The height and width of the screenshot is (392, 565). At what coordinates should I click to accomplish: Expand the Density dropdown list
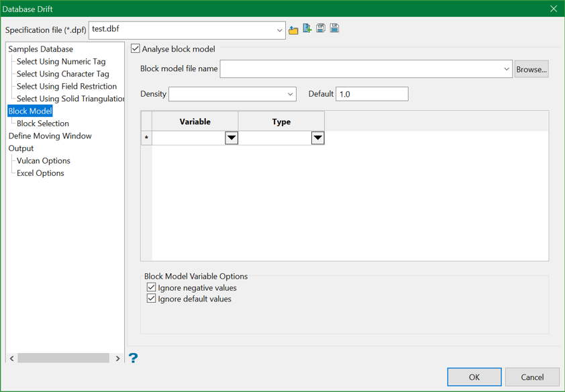pyautogui.click(x=290, y=94)
